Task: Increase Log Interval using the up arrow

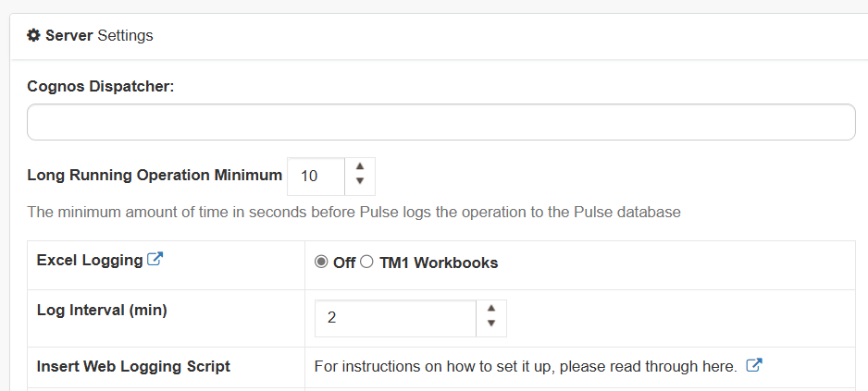Action: click(x=491, y=309)
